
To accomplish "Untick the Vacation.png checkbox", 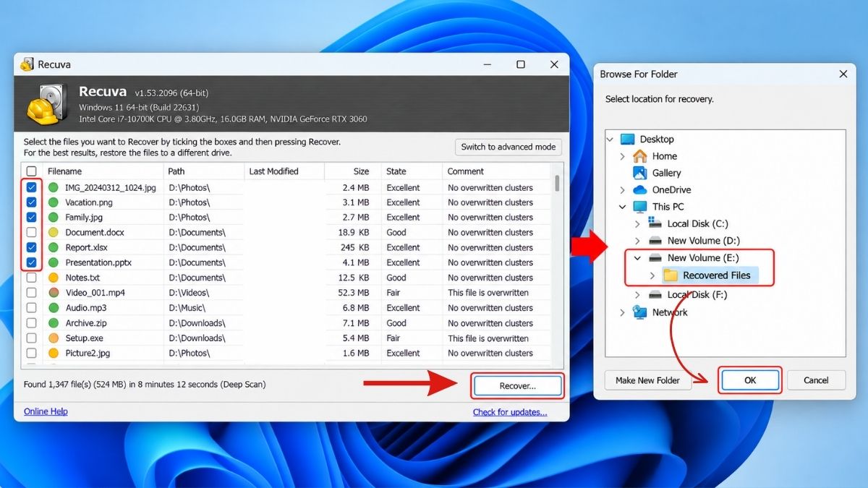I will pos(32,202).
